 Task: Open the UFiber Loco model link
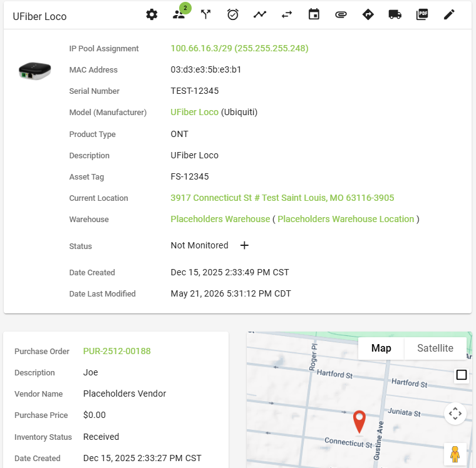[x=194, y=112]
